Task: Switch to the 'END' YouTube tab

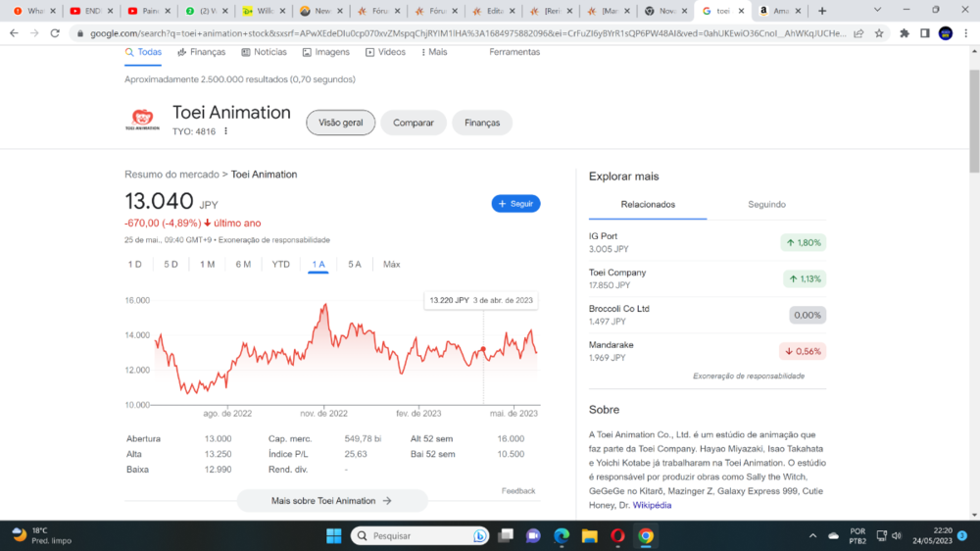Action: coord(93,11)
